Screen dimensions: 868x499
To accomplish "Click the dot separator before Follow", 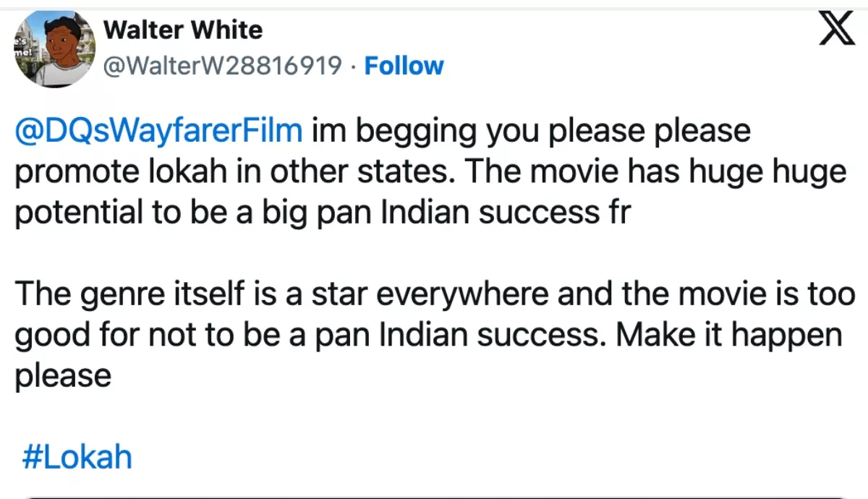I will [353, 66].
